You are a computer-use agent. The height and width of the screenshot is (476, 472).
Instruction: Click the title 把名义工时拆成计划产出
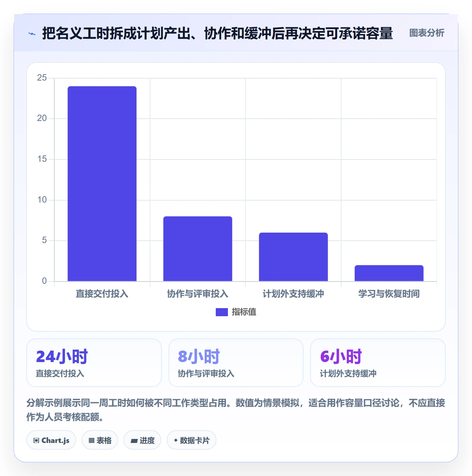click(217, 33)
